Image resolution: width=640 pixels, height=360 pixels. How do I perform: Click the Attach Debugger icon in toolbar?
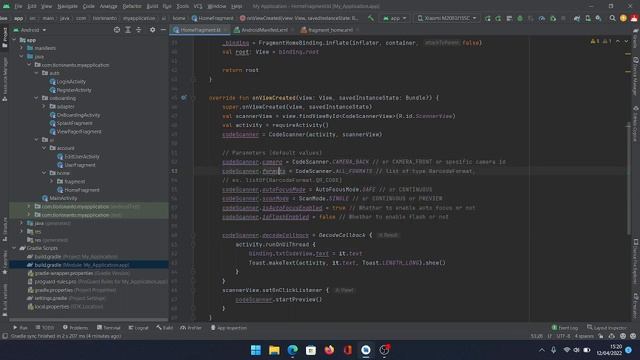click(x=553, y=18)
